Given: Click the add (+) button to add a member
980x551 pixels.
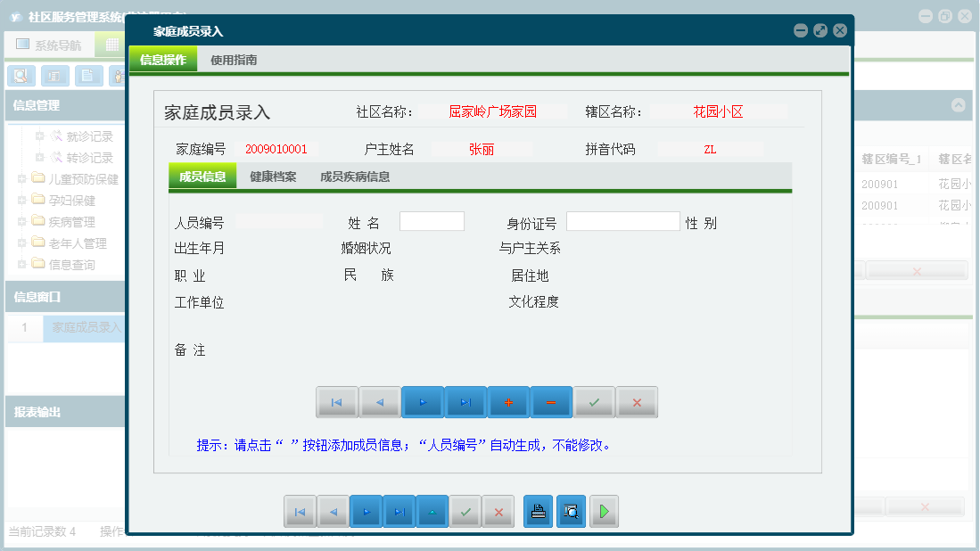Looking at the screenshot, I should coord(508,402).
